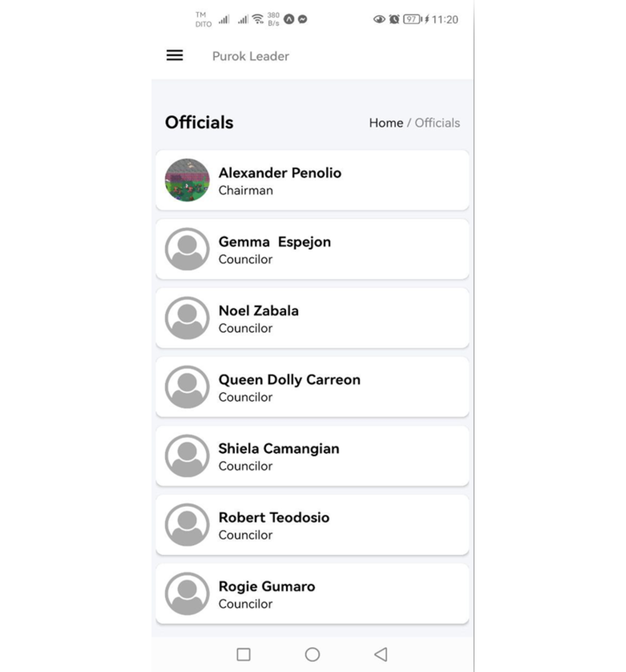
Task: Tap Robert Teodosio's default avatar icon
Action: pos(187,525)
